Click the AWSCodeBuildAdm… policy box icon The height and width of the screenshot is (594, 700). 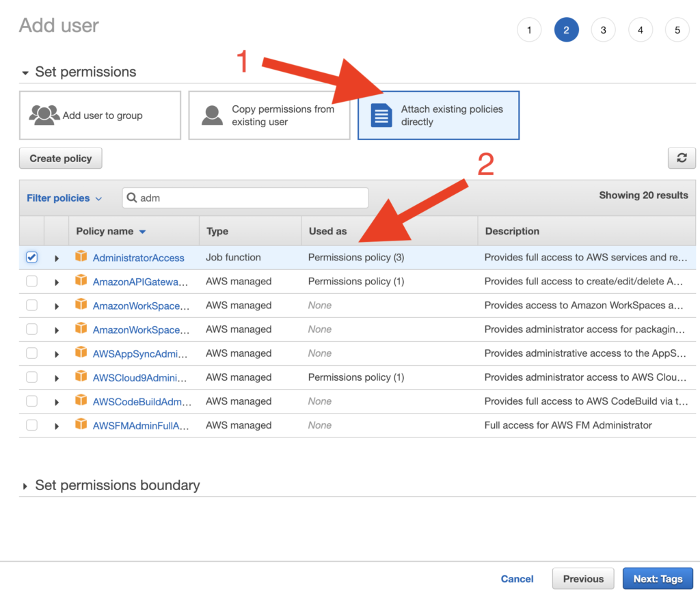pos(81,401)
